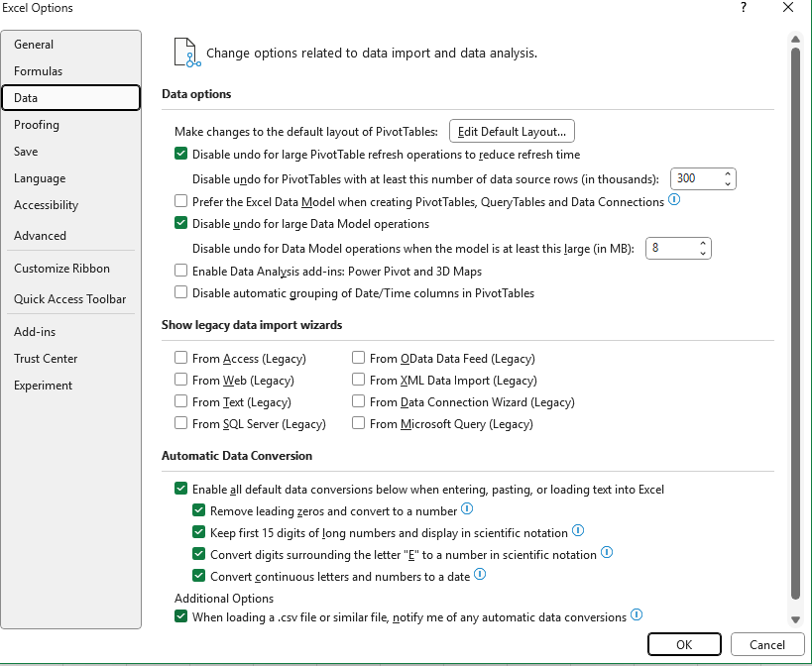This screenshot has height=666, width=812.
Task: Open the Save options category
Action: pyautogui.click(x=71, y=151)
